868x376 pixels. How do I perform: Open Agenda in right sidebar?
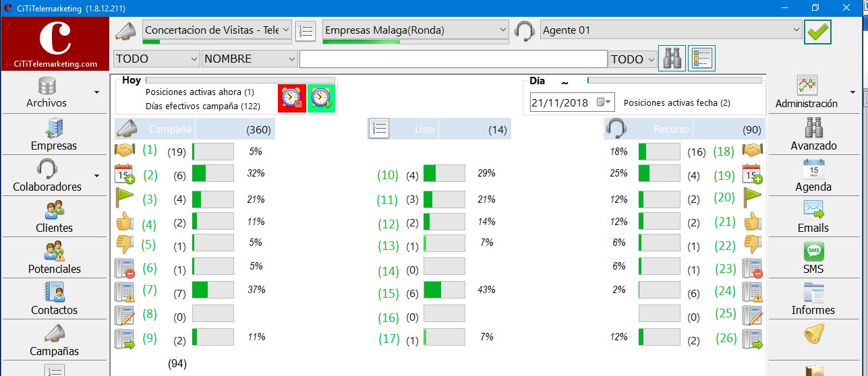pyautogui.click(x=813, y=176)
